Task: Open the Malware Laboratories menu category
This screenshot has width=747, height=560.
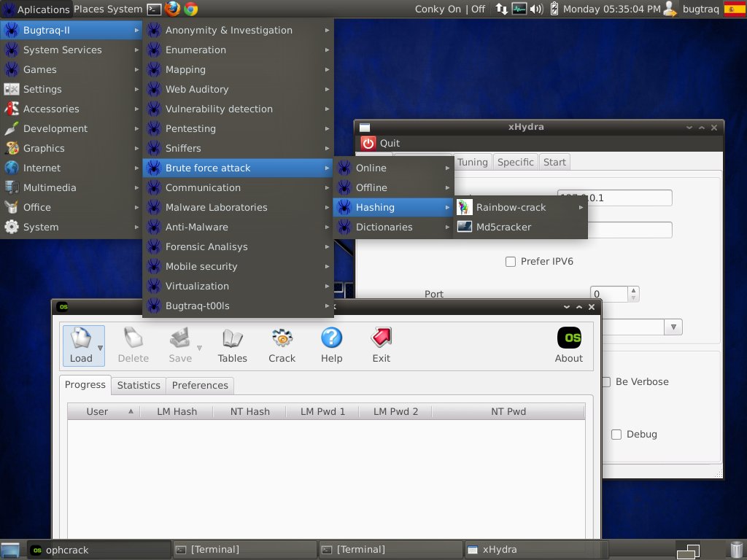Action: [x=238, y=207]
